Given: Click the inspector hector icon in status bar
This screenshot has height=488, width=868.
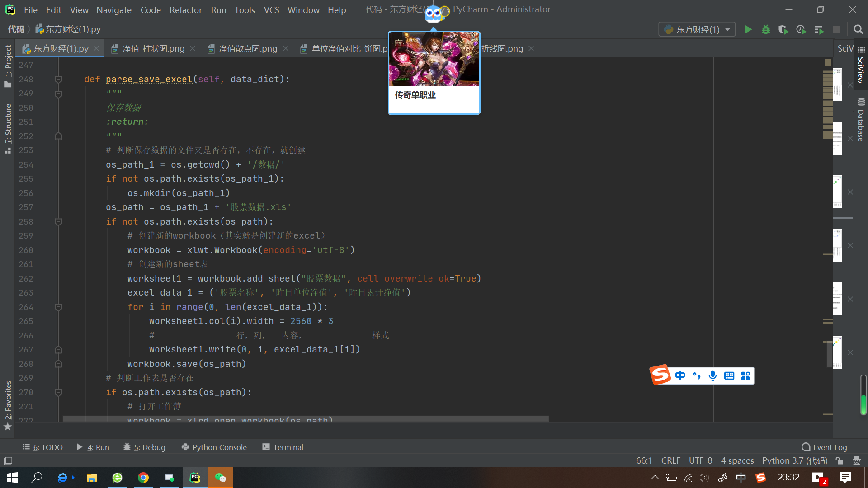Looking at the screenshot, I should pyautogui.click(x=856, y=460).
